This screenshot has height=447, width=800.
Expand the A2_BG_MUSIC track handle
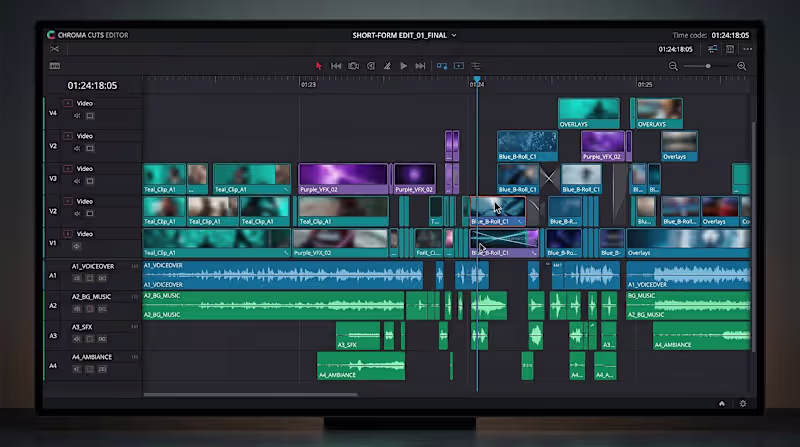point(135,296)
